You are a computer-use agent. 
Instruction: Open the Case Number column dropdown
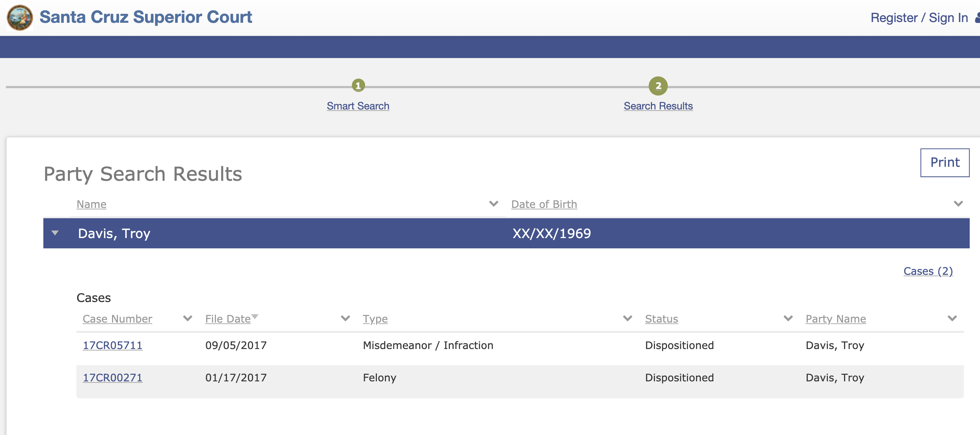(x=188, y=318)
